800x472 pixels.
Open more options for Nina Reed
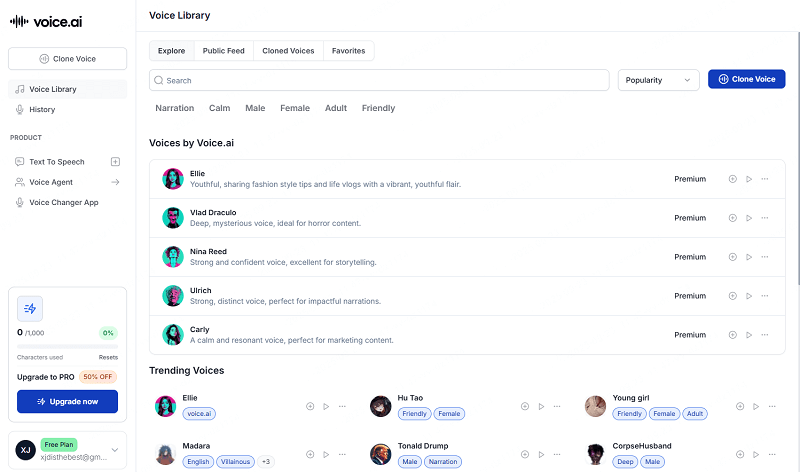click(765, 257)
